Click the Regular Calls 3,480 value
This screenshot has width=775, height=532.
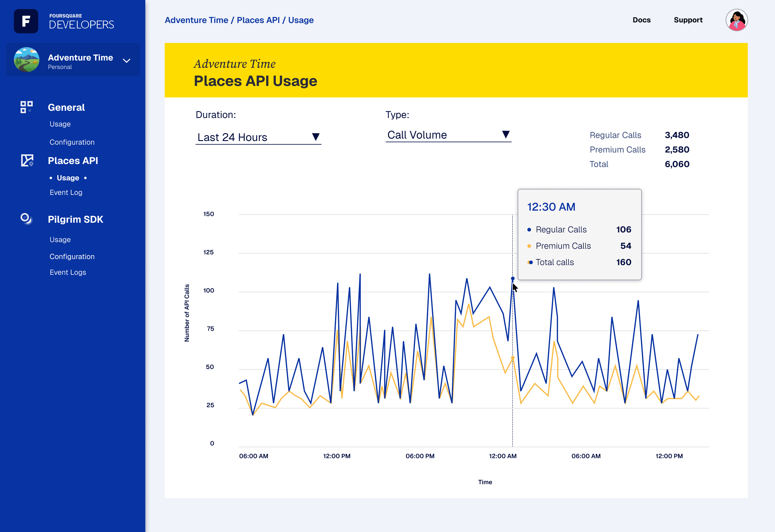click(677, 135)
